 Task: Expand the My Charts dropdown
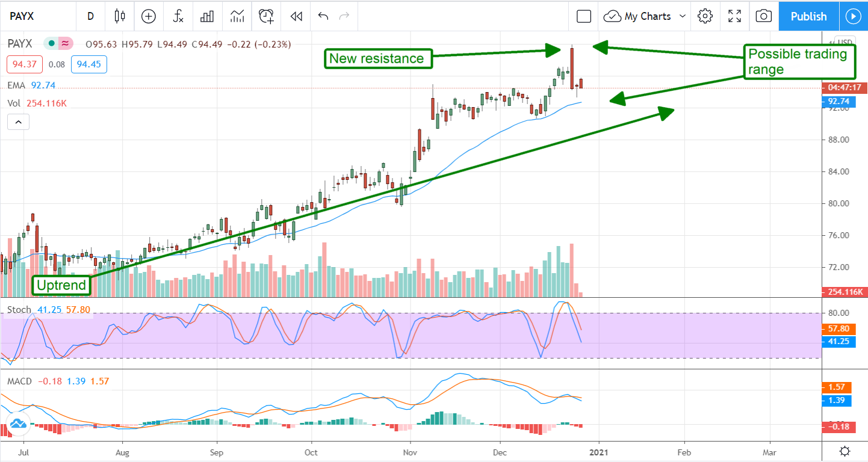tap(645, 16)
